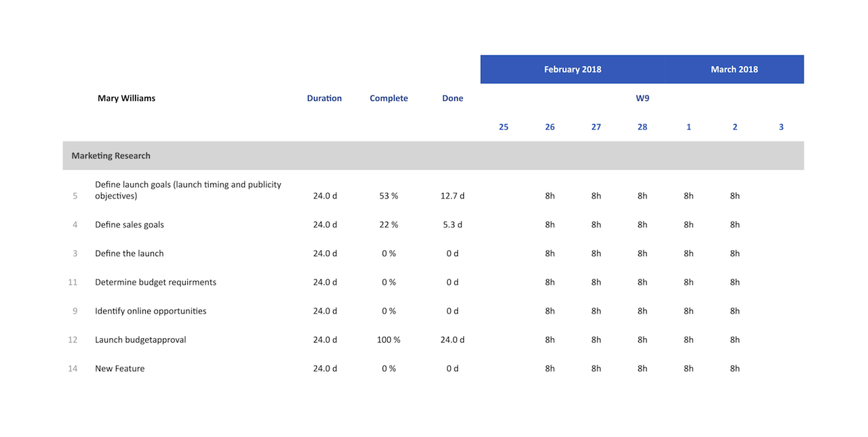
Task: Open the Launch budgetapproval task
Action: 140,340
